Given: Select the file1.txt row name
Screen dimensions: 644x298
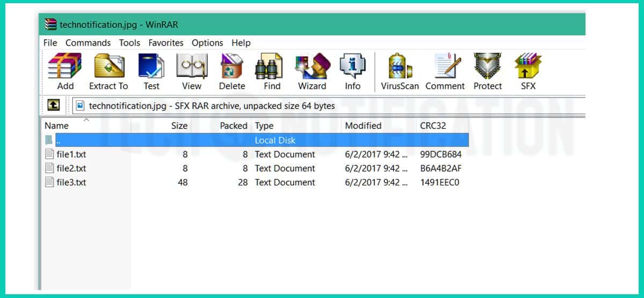Looking at the screenshot, I should coord(71,154).
